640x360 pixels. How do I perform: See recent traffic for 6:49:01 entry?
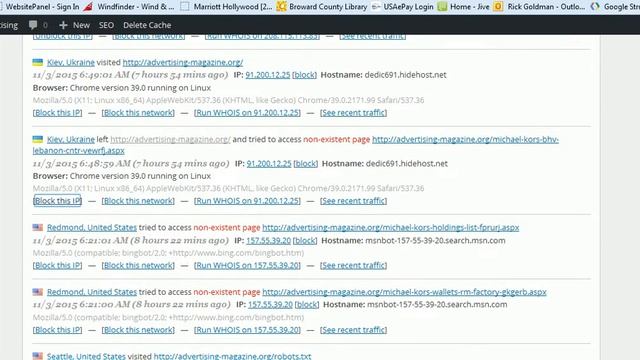pyautogui.click(x=353, y=113)
